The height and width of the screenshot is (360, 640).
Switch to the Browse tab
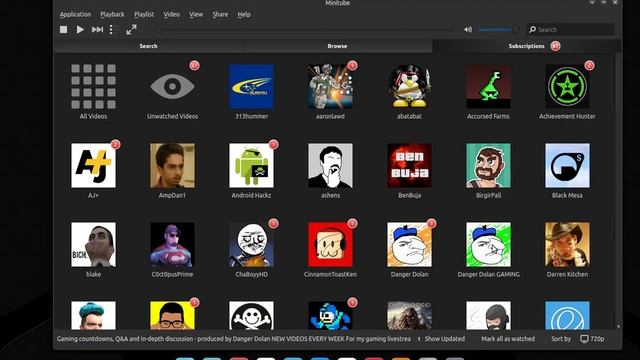337,46
